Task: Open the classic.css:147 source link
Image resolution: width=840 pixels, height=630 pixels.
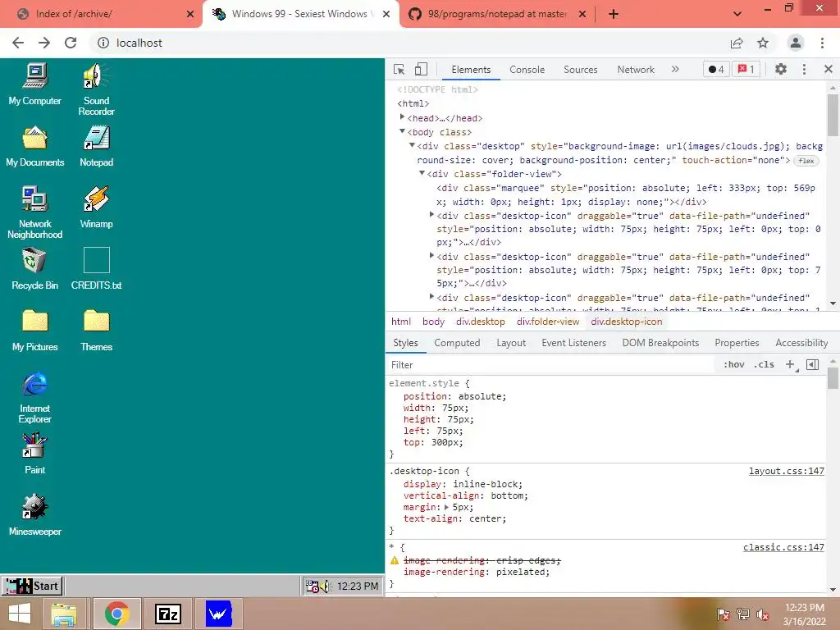Action: point(783,547)
